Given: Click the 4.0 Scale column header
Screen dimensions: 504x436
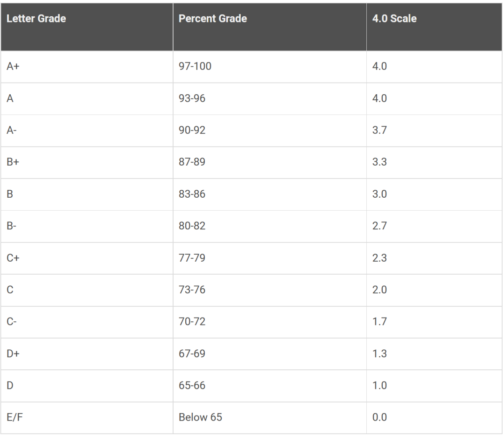Looking at the screenshot, I should point(434,27).
